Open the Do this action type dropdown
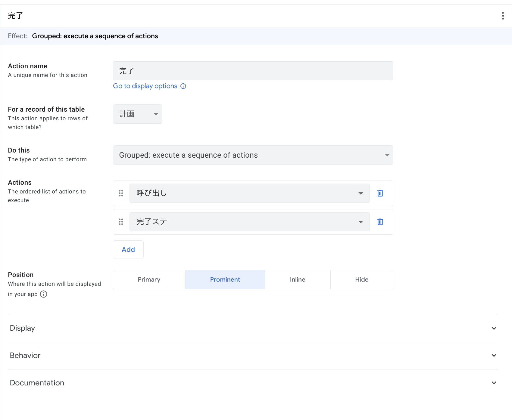512x420 pixels. point(253,155)
